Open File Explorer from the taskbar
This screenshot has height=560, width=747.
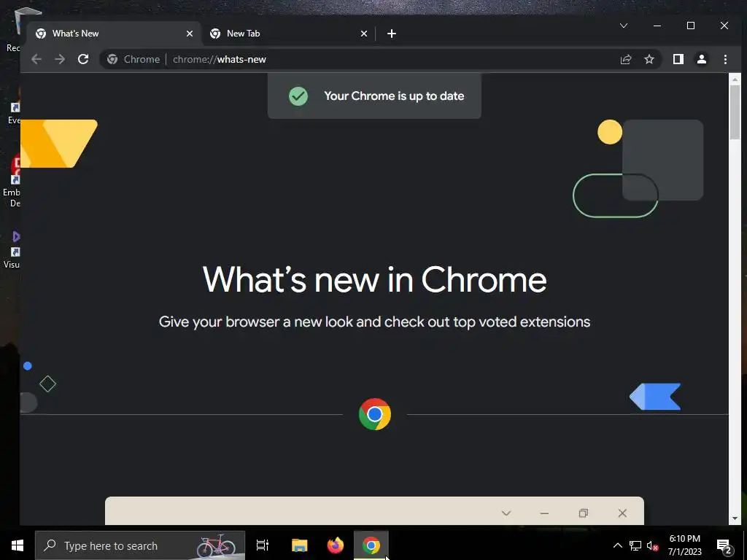click(x=300, y=545)
